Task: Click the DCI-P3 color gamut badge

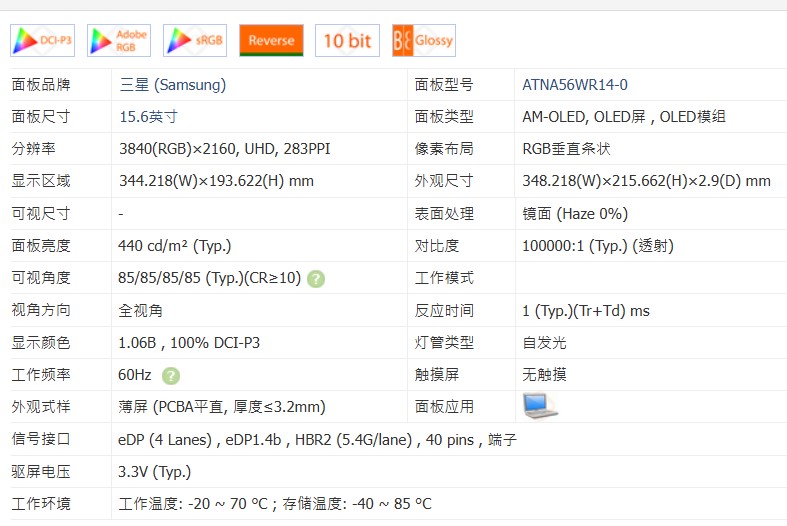Action: click(x=43, y=40)
